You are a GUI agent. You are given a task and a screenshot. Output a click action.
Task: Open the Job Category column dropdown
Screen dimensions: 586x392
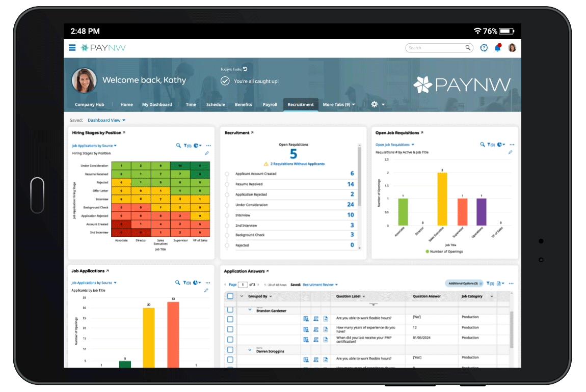tap(491, 296)
